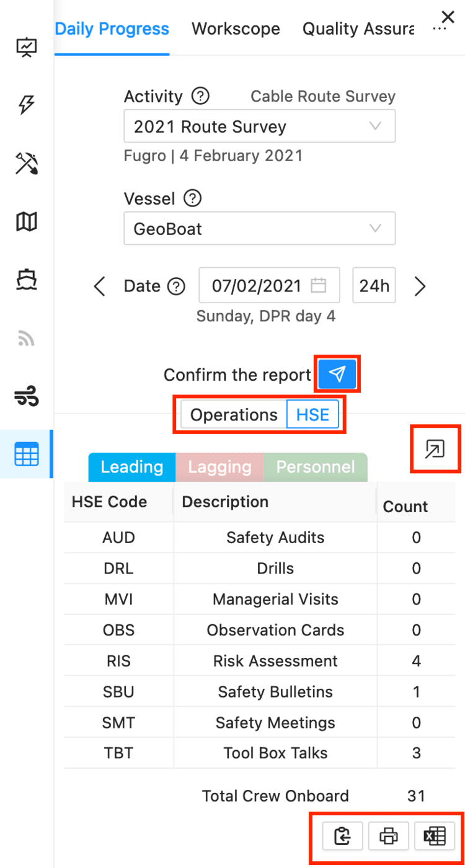
Task: Select the Risk Assessment description cell
Action: tap(275, 661)
